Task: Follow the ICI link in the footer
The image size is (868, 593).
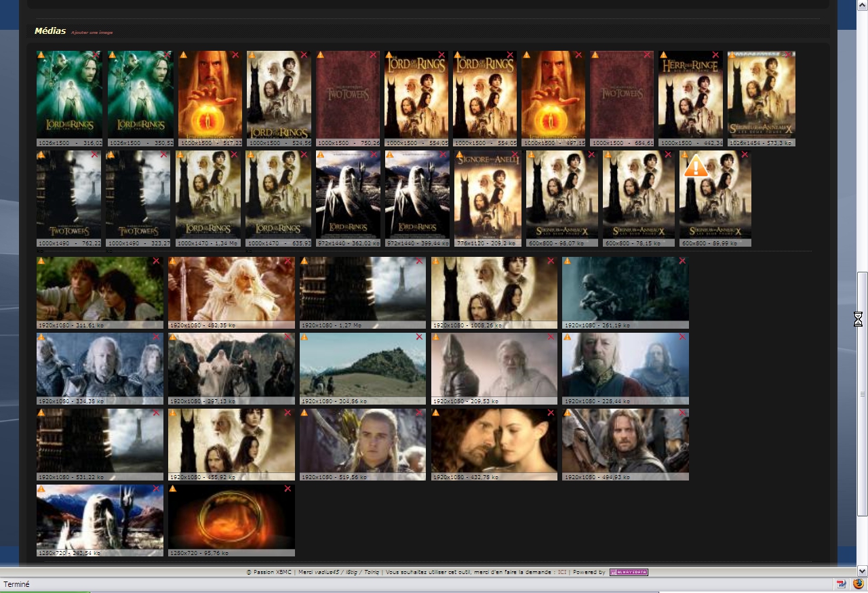Action: tap(562, 573)
